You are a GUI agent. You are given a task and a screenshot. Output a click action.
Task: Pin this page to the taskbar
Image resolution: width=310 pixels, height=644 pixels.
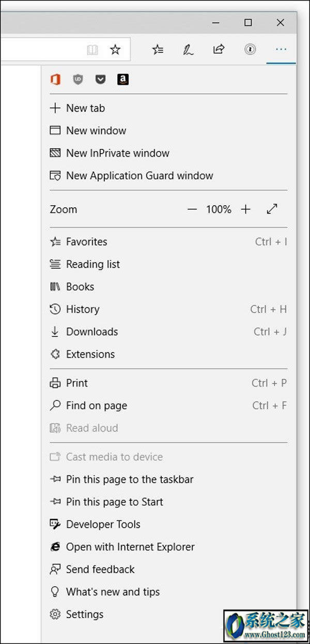pos(129,479)
